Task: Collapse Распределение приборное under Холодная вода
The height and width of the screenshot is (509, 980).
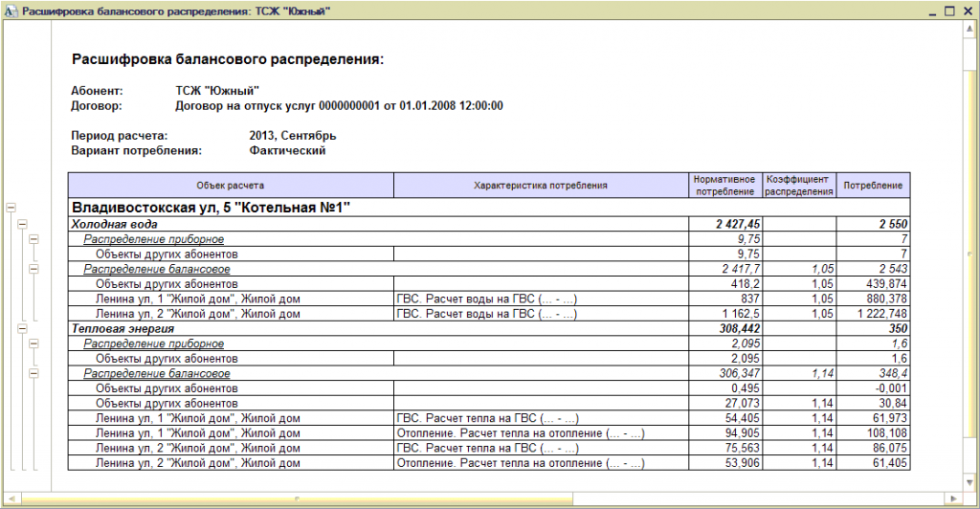Action: tap(33, 238)
